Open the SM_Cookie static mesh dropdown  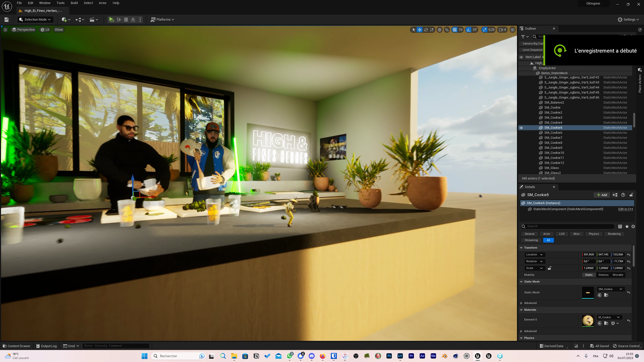point(610,289)
